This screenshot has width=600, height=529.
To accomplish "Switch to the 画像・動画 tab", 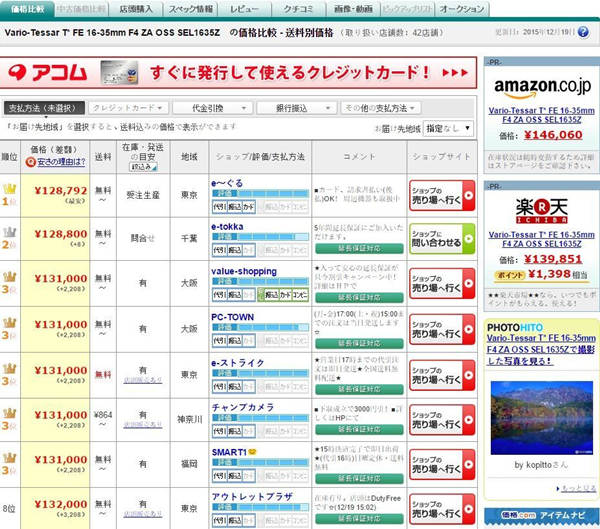I will click(x=353, y=9).
